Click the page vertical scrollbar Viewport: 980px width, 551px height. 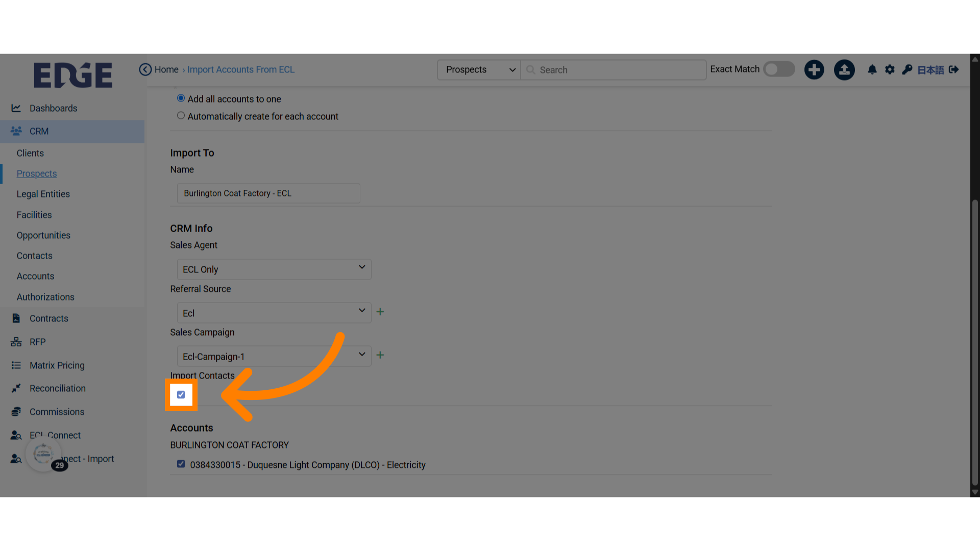pyautogui.click(x=975, y=342)
